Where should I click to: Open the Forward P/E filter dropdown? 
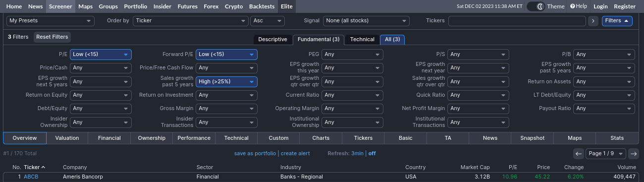click(x=226, y=55)
